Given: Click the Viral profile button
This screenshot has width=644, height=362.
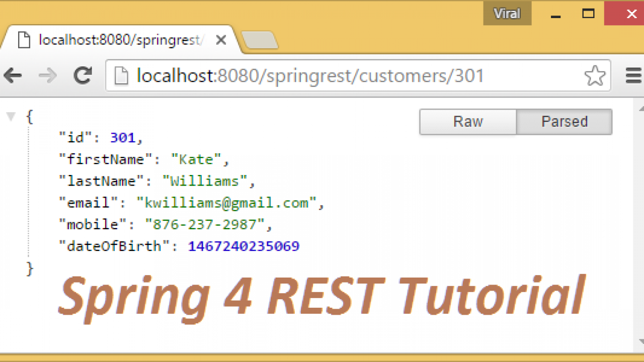Looking at the screenshot, I should (x=507, y=14).
